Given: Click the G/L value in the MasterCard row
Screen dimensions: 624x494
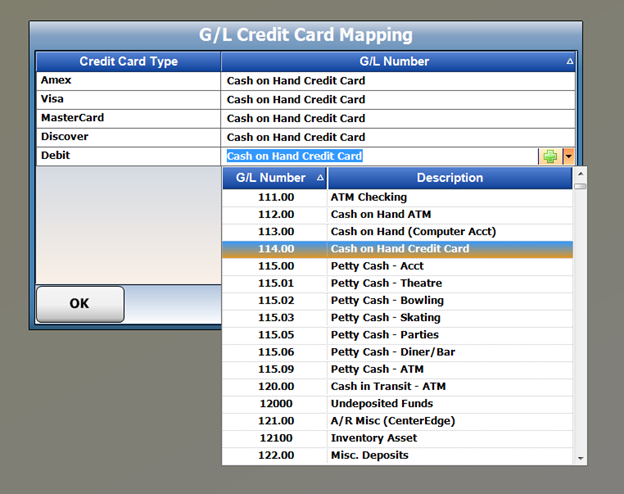Looking at the screenshot, I should [x=398, y=118].
